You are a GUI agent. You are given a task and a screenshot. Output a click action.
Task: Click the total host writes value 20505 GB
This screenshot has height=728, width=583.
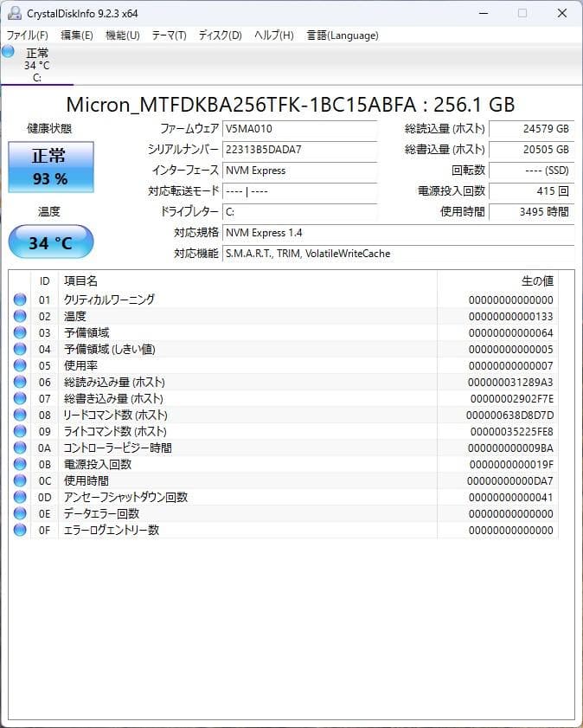pos(531,150)
